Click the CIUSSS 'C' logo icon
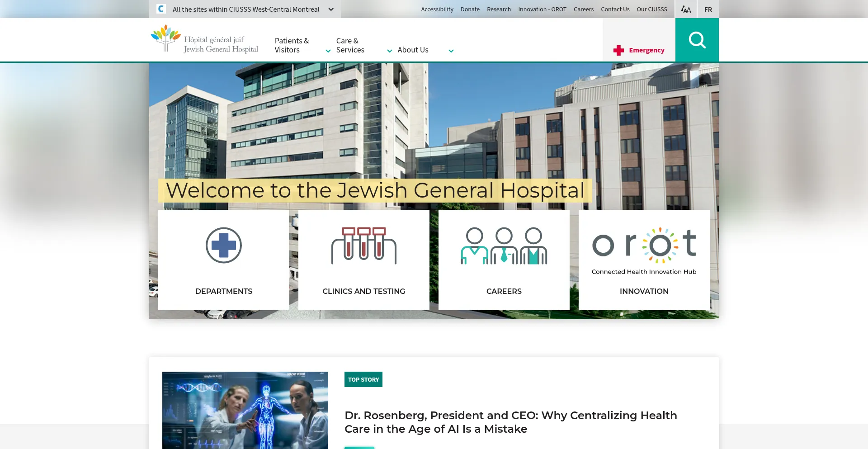 [x=161, y=9]
